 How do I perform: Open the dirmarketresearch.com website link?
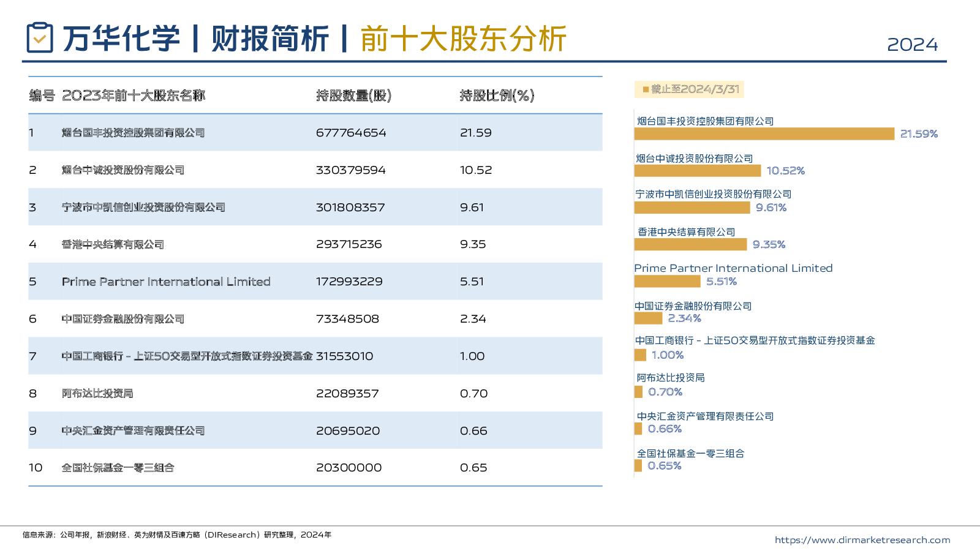pos(862,539)
